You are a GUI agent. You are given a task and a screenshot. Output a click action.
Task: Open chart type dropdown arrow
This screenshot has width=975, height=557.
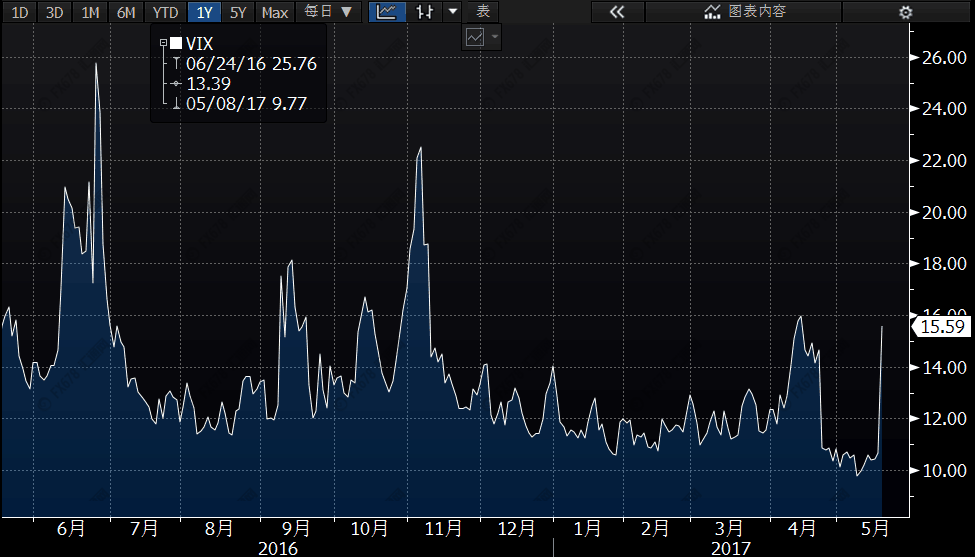pos(453,12)
